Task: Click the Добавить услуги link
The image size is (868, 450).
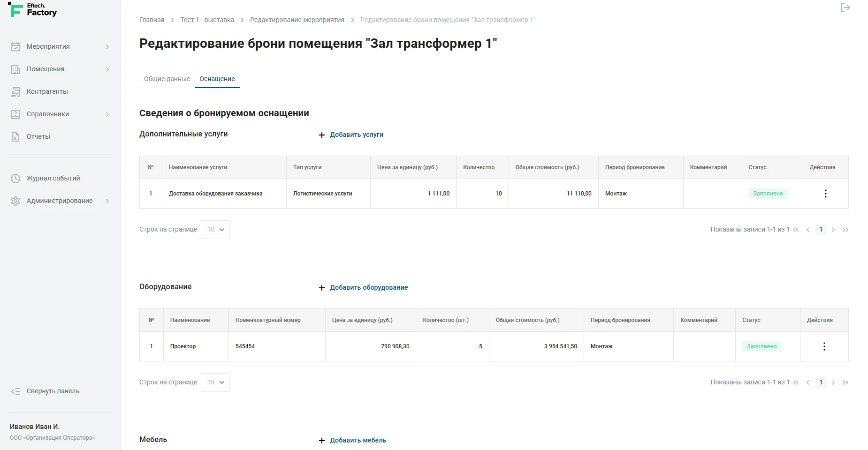Action: pos(357,135)
